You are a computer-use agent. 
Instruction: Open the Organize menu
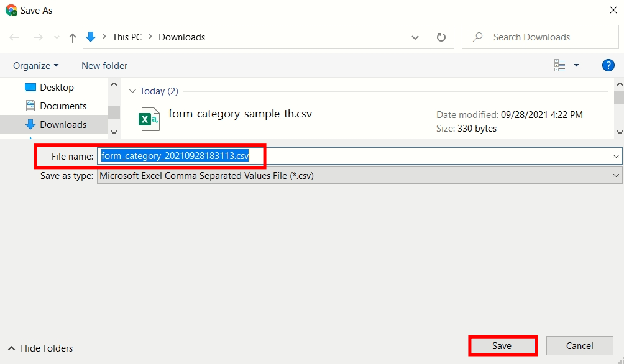[36, 65]
